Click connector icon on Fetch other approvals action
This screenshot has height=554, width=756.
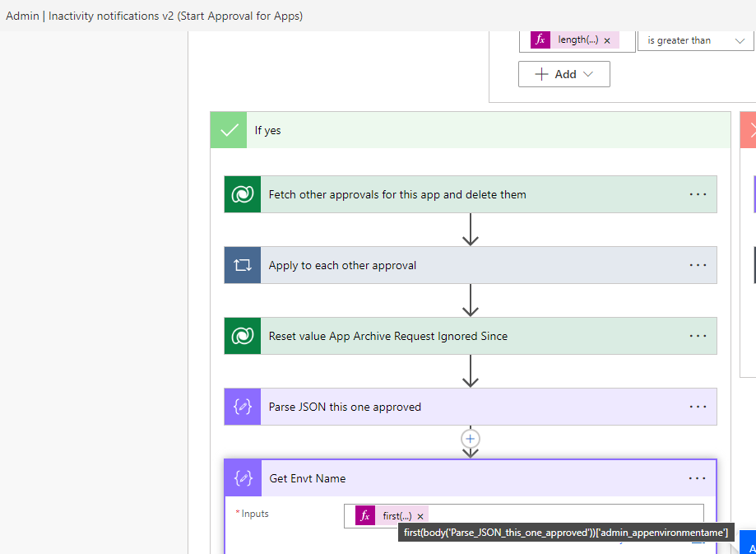(243, 194)
